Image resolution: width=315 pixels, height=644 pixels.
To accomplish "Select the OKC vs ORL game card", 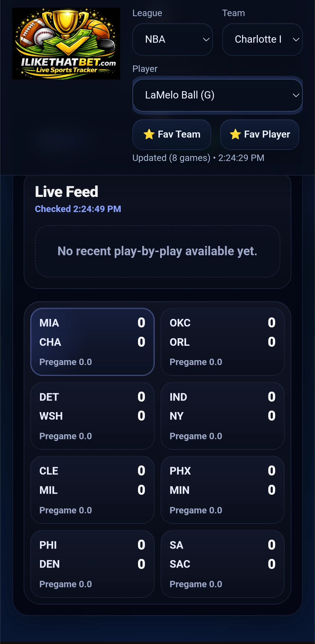I will pyautogui.click(x=222, y=342).
